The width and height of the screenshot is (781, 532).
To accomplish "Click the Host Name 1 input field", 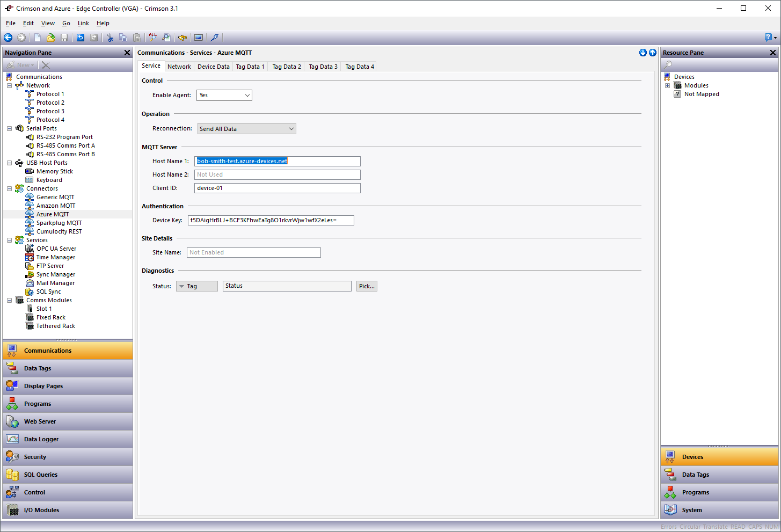I will tap(278, 161).
